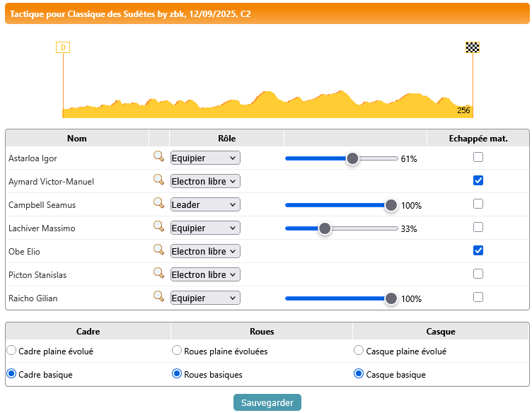This screenshot has height=413, width=532.
Task: Click the Nom column header
Action: pos(77,138)
